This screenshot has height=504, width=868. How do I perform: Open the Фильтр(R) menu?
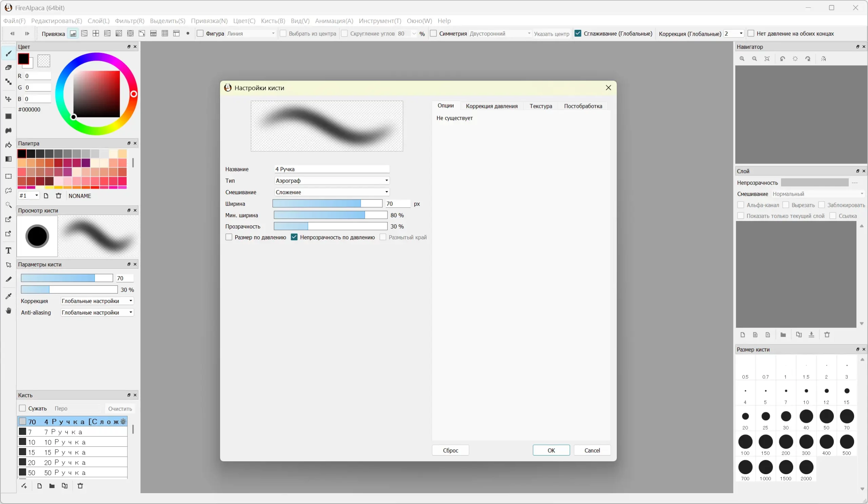coord(130,21)
